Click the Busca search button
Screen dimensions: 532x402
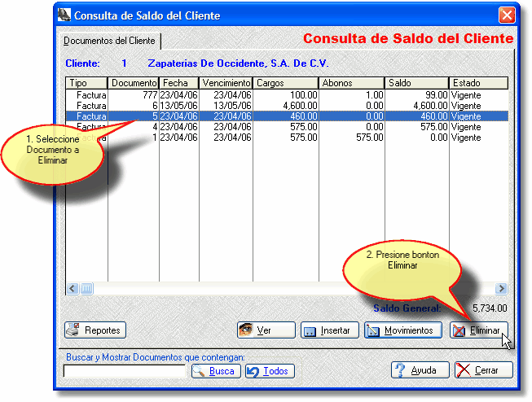(x=216, y=371)
